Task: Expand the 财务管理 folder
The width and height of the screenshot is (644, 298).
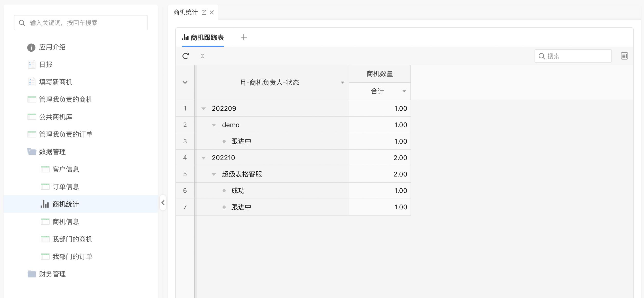Action: point(52,274)
